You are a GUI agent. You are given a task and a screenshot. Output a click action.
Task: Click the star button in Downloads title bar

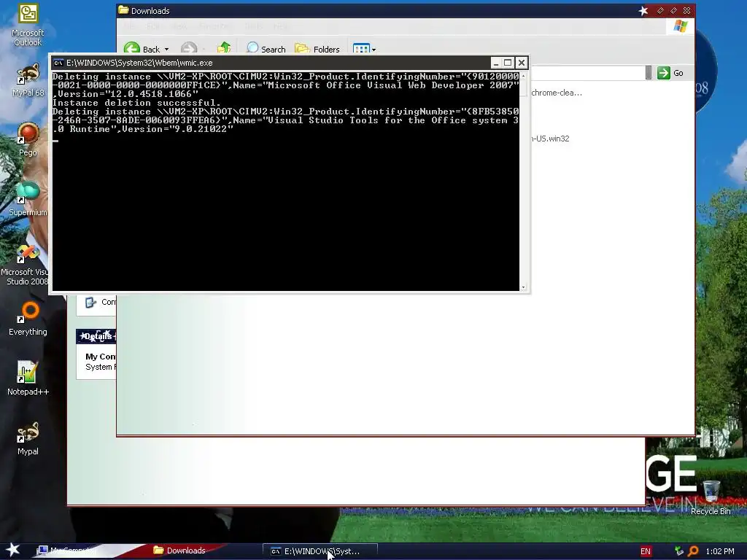643,10
